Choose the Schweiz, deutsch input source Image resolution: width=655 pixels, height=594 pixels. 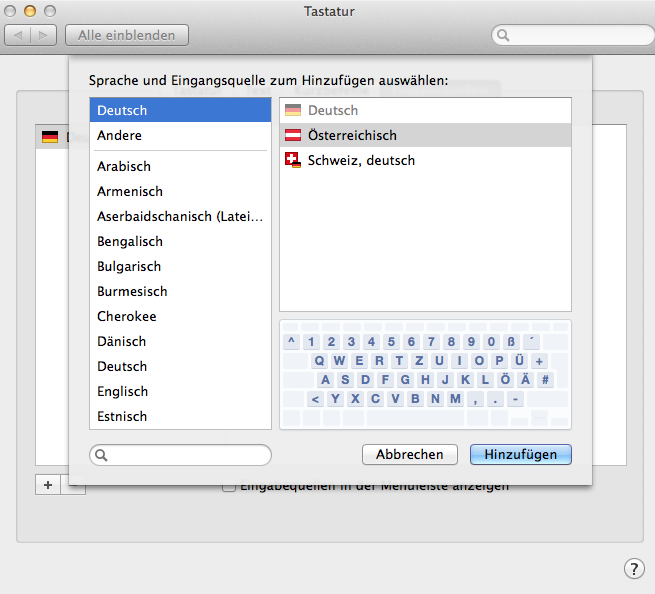[425, 160]
